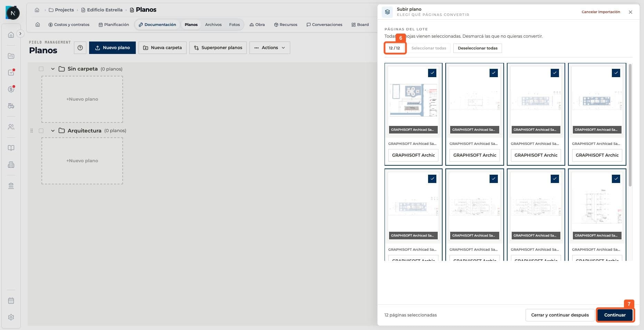Open the bank building icon in left sidebar
This screenshot has width=644, height=330.
pyautogui.click(x=11, y=186)
